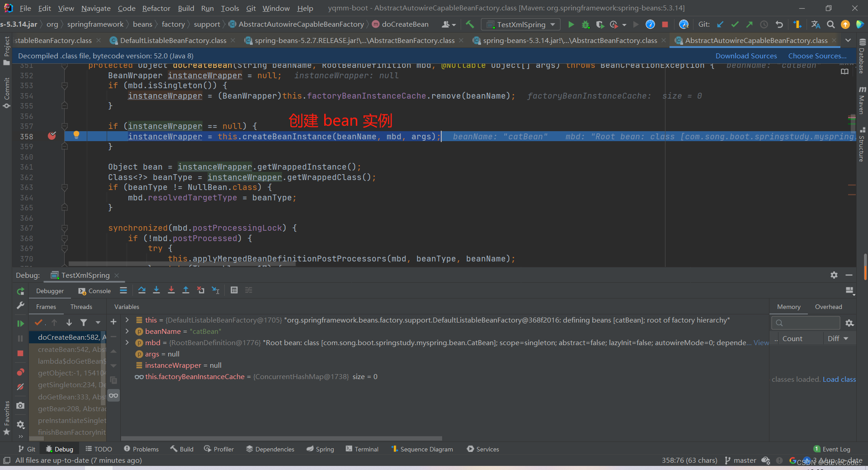Open Event Log button
This screenshot has width=868, height=470.
point(832,449)
